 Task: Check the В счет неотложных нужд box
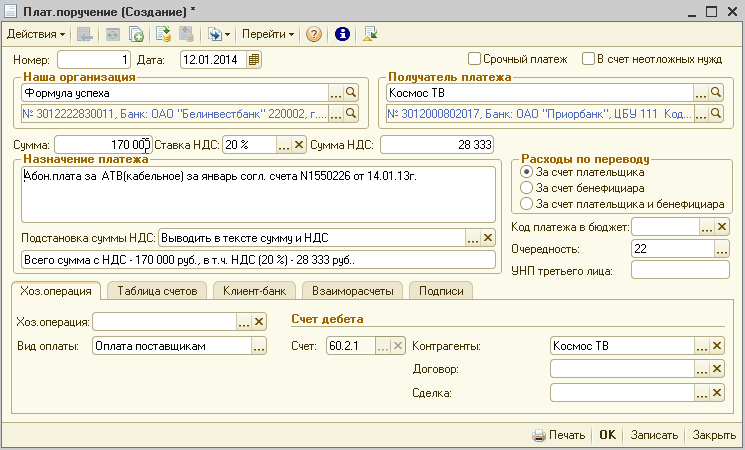point(590,59)
